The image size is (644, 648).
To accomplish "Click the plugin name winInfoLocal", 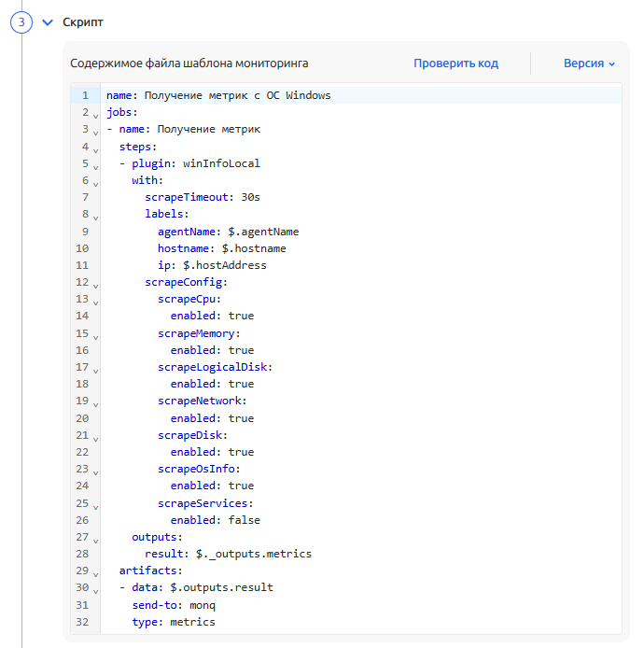I will coord(221,163).
